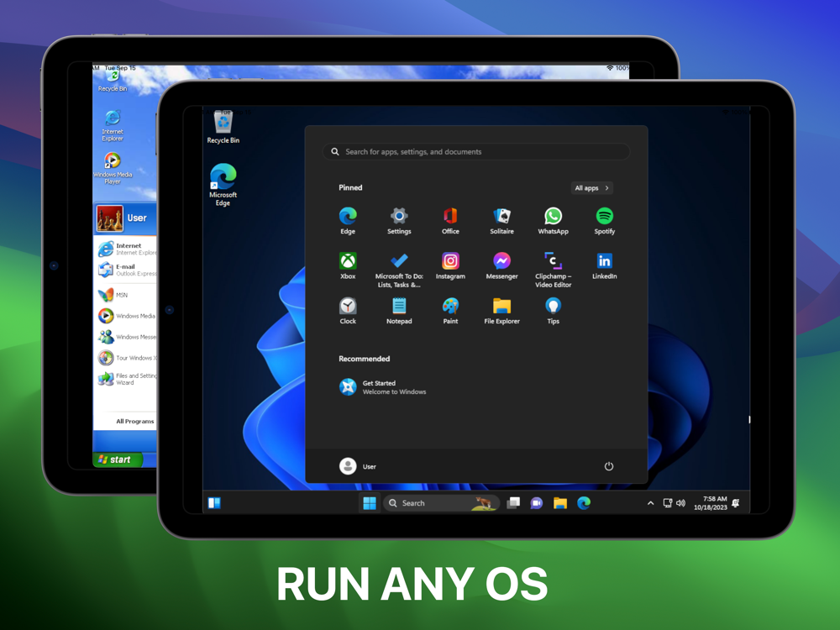Image resolution: width=840 pixels, height=630 pixels.
Task: Open Settings in pinned apps
Action: tap(399, 220)
